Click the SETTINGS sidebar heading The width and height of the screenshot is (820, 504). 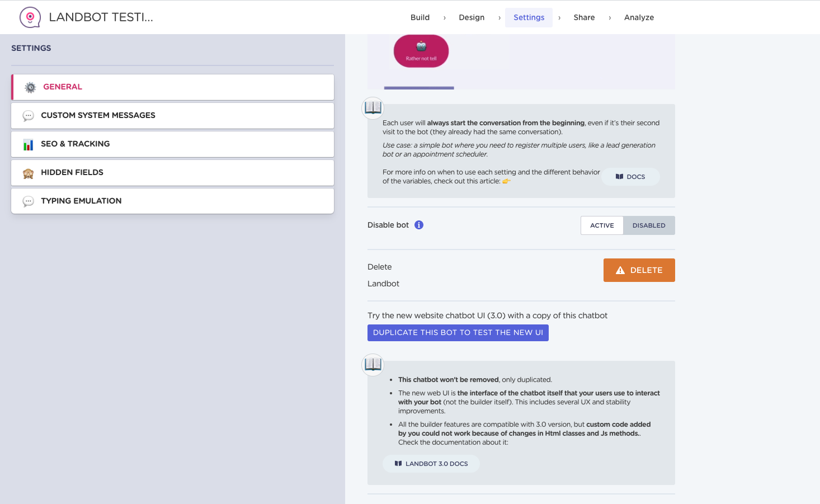[x=31, y=48]
